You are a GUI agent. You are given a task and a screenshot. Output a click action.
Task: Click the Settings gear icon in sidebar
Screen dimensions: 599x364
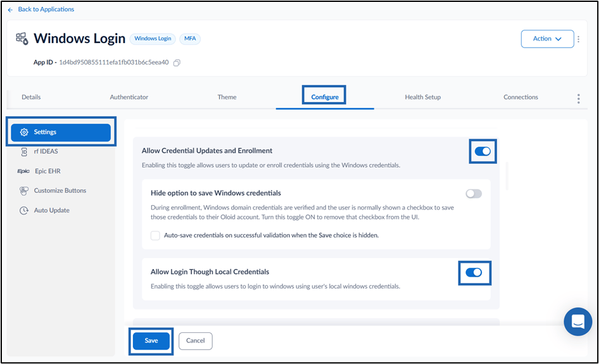pyautogui.click(x=24, y=132)
